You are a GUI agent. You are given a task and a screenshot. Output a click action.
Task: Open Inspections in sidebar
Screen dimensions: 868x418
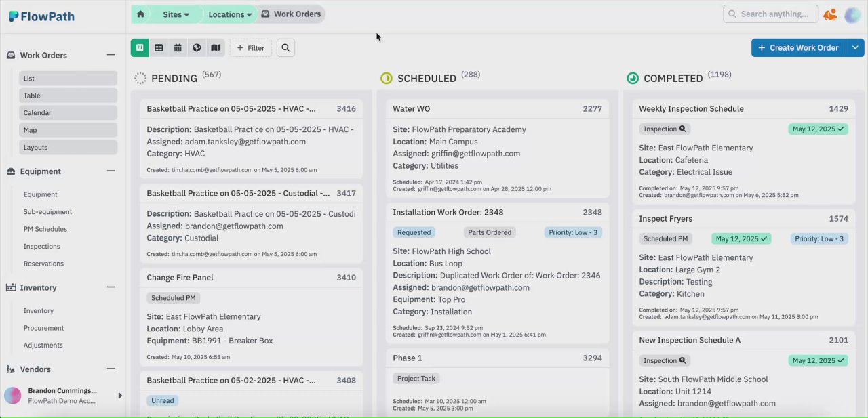pyautogui.click(x=42, y=247)
